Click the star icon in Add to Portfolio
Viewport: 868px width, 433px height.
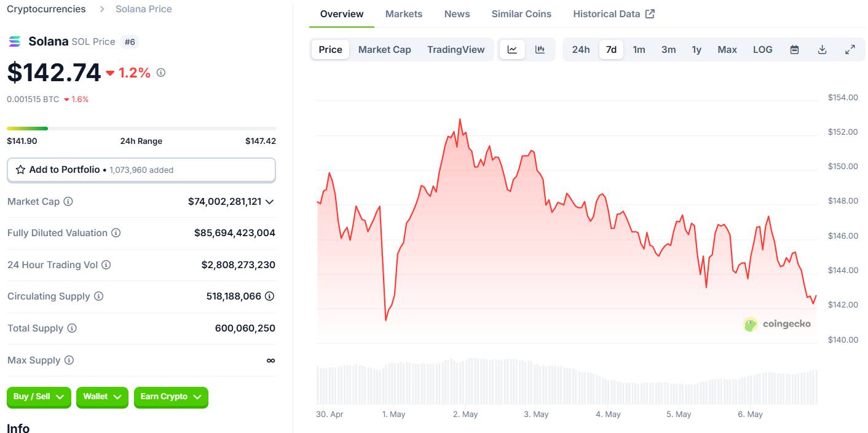point(20,170)
